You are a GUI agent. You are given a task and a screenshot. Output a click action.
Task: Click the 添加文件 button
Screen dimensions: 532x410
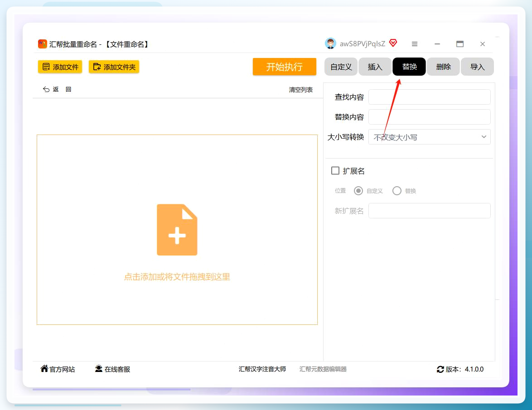coord(60,67)
